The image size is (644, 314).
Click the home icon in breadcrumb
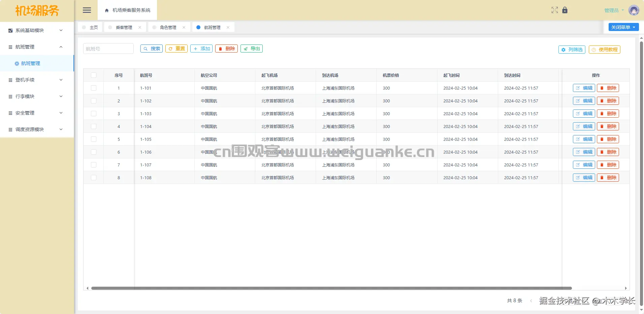(x=107, y=10)
